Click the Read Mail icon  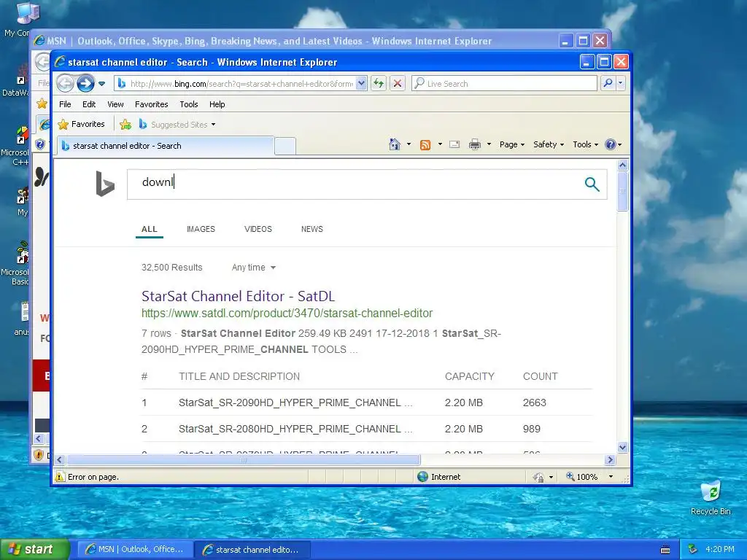(x=454, y=144)
